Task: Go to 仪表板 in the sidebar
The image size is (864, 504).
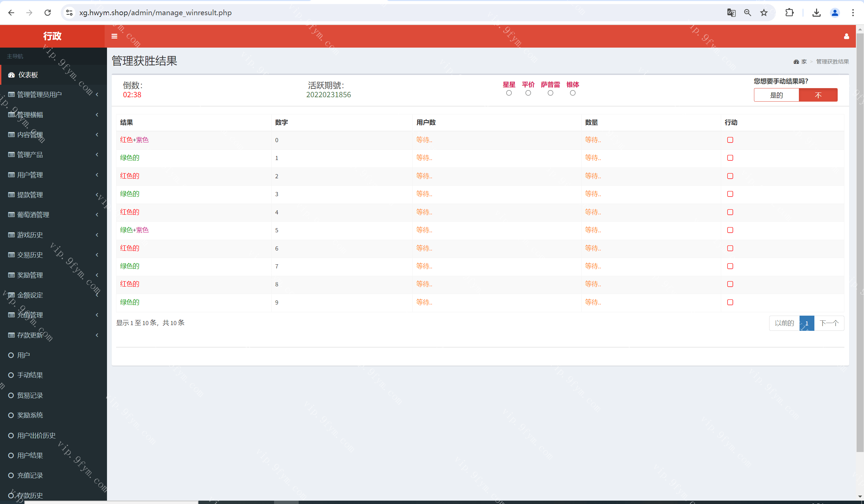Action: tap(28, 75)
